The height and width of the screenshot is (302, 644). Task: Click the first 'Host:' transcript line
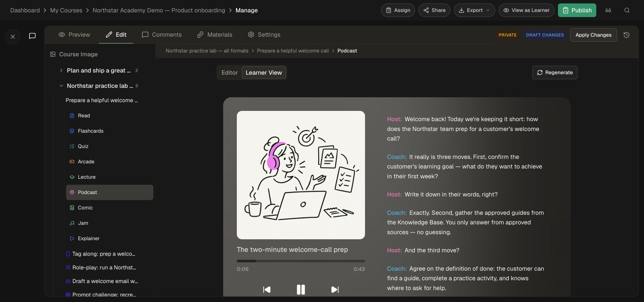[x=463, y=129]
